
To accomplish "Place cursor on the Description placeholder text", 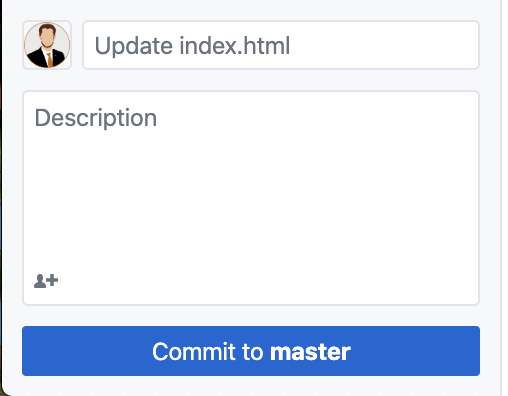I will [x=96, y=118].
